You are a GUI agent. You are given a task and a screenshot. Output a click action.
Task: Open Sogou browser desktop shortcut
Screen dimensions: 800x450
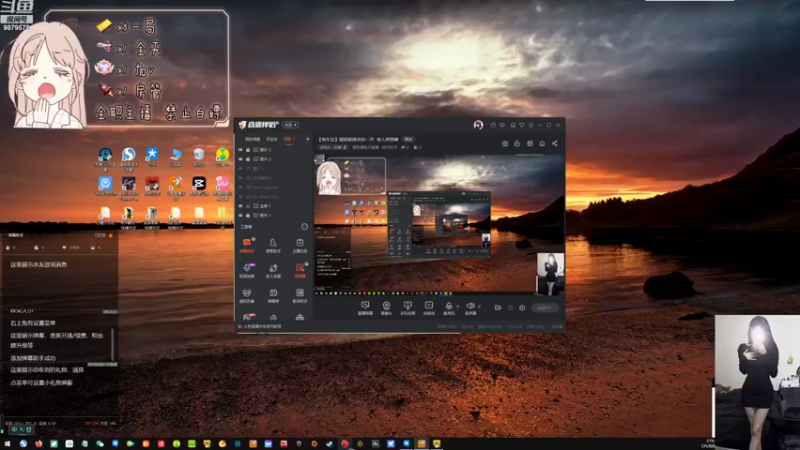[x=128, y=157]
